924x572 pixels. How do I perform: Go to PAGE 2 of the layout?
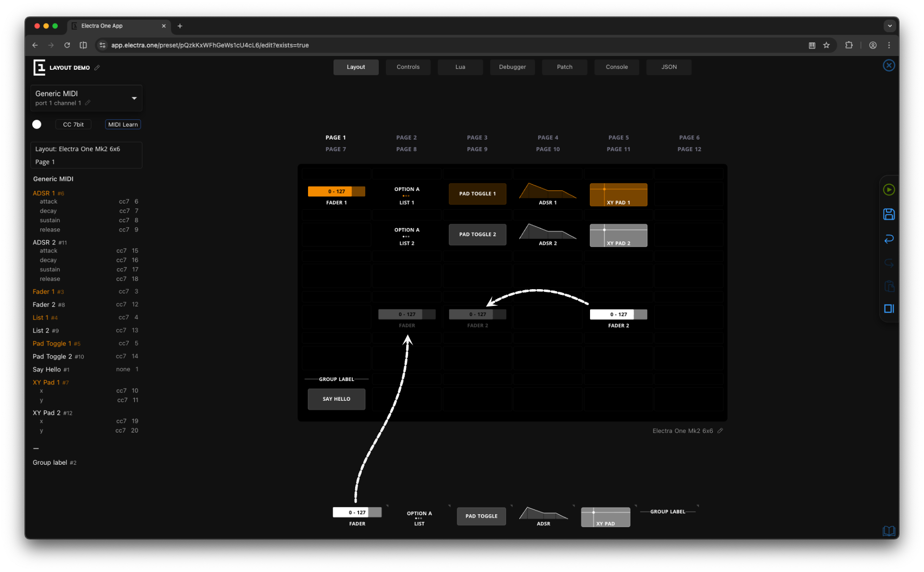coord(406,138)
